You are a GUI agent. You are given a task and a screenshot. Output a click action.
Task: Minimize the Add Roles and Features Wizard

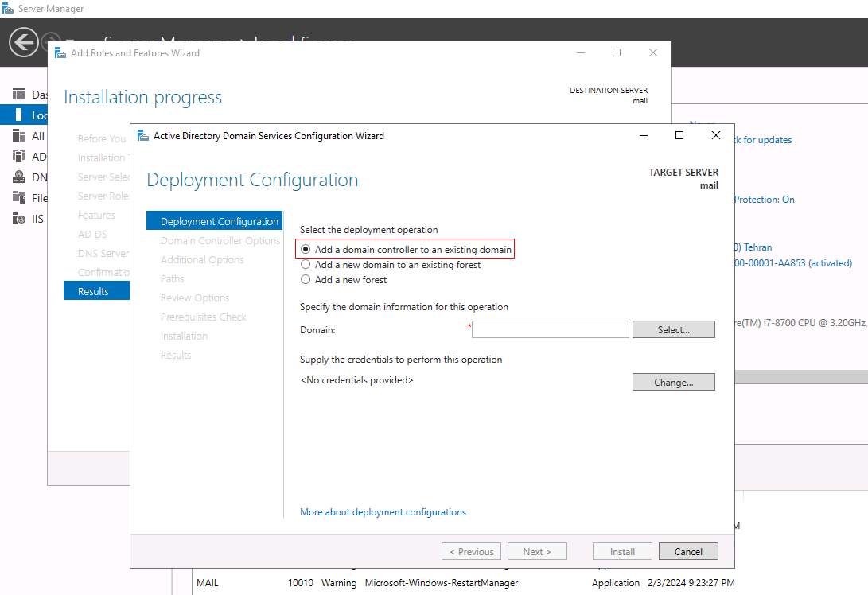(x=581, y=52)
